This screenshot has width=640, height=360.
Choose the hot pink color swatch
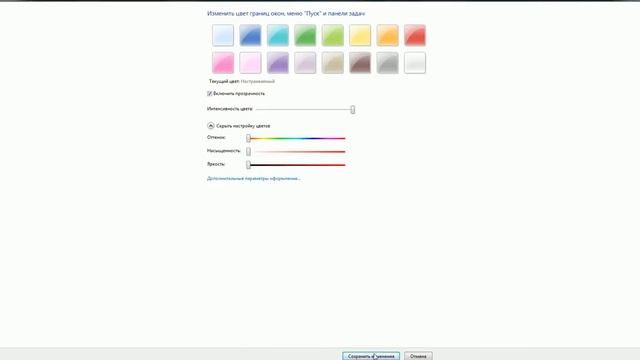[223, 62]
